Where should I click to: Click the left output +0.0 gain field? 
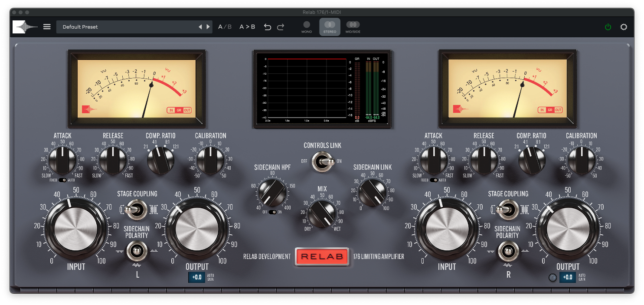pyautogui.click(x=196, y=277)
